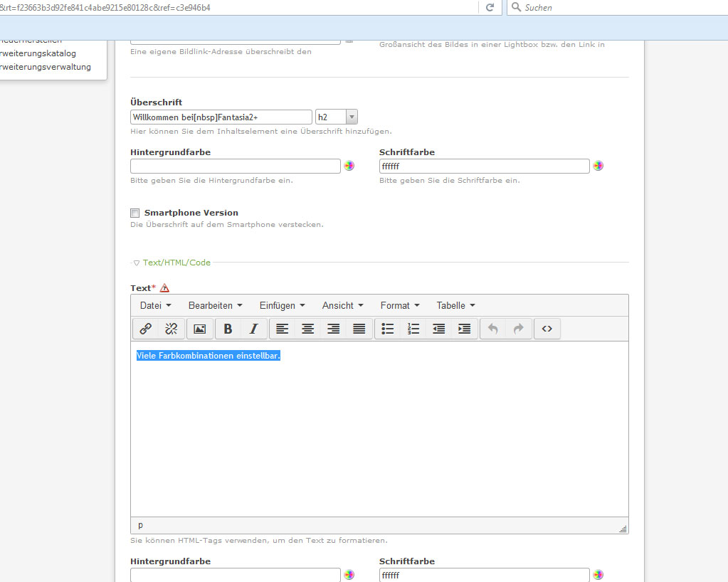
Task: Open the Einfügen menu
Action: pos(282,305)
